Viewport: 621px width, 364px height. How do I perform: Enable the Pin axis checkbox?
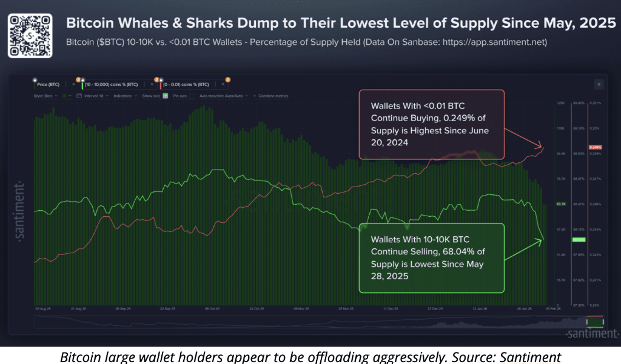(x=192, y=96)
